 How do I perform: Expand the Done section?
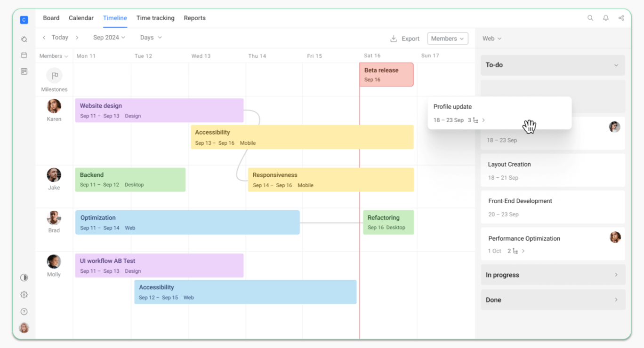click(553, 300)
